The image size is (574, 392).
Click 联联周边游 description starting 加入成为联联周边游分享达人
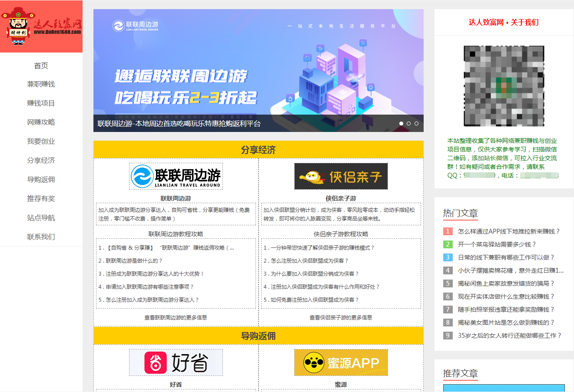coord(176,214)
